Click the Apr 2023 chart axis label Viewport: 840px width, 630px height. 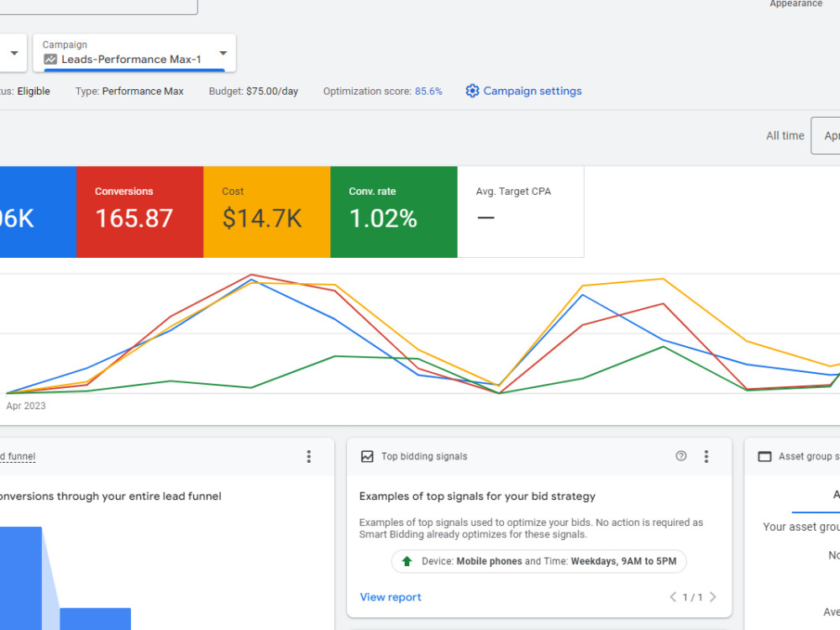point(26,406)
